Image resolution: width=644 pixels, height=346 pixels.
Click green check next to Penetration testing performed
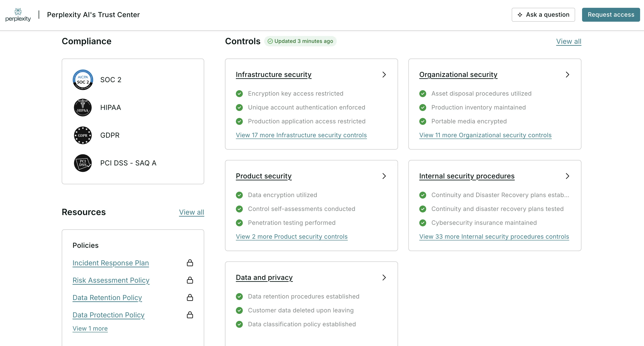(239, 223)
